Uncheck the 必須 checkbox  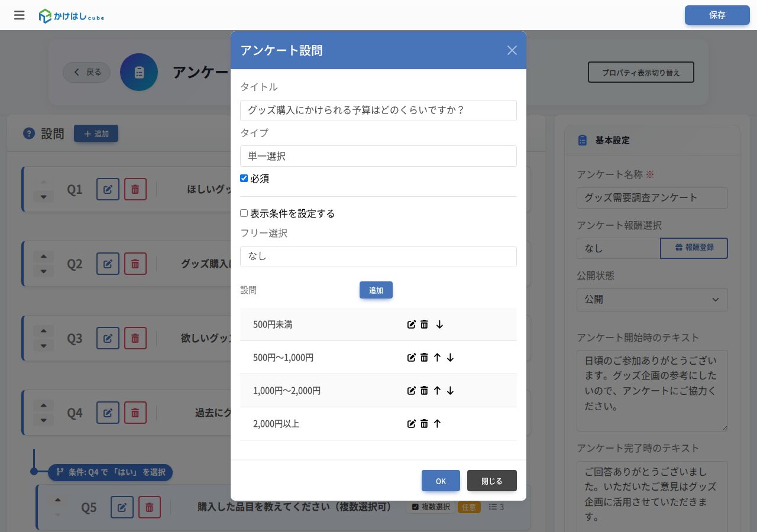click(244, 179)
